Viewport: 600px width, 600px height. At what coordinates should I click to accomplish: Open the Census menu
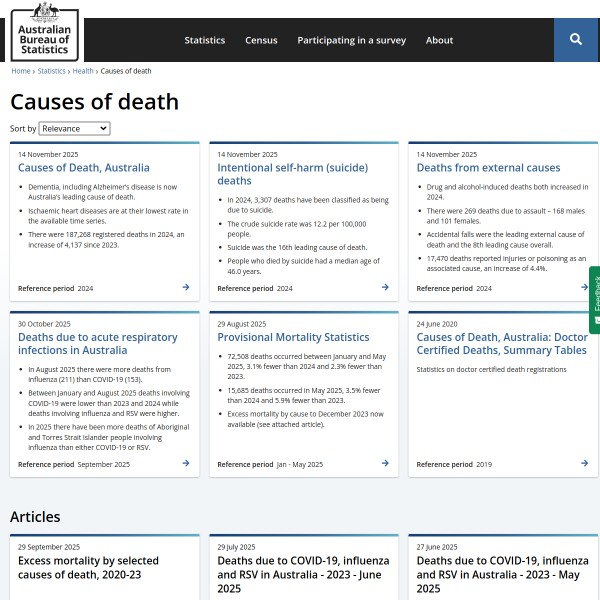pos(261,40)
